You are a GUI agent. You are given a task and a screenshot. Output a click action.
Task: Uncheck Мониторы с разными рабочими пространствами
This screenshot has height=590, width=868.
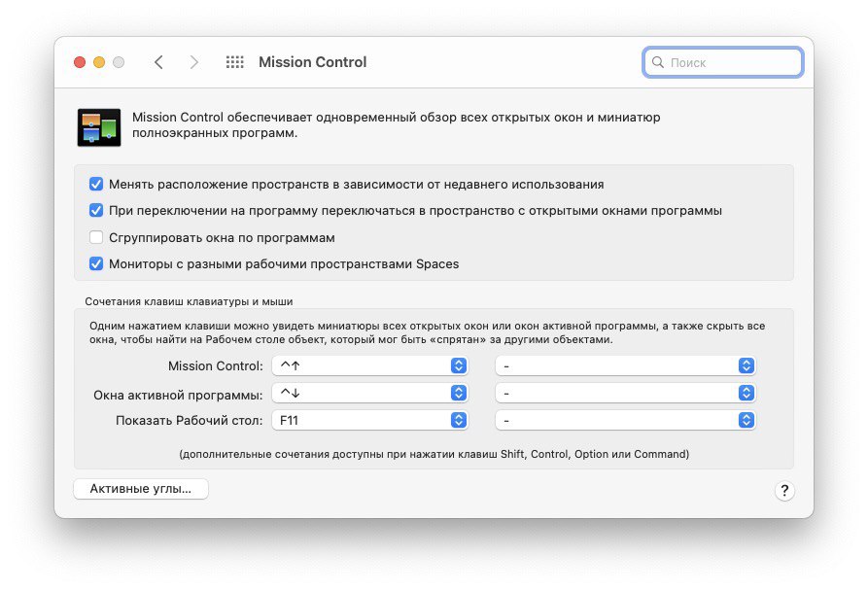96,263
